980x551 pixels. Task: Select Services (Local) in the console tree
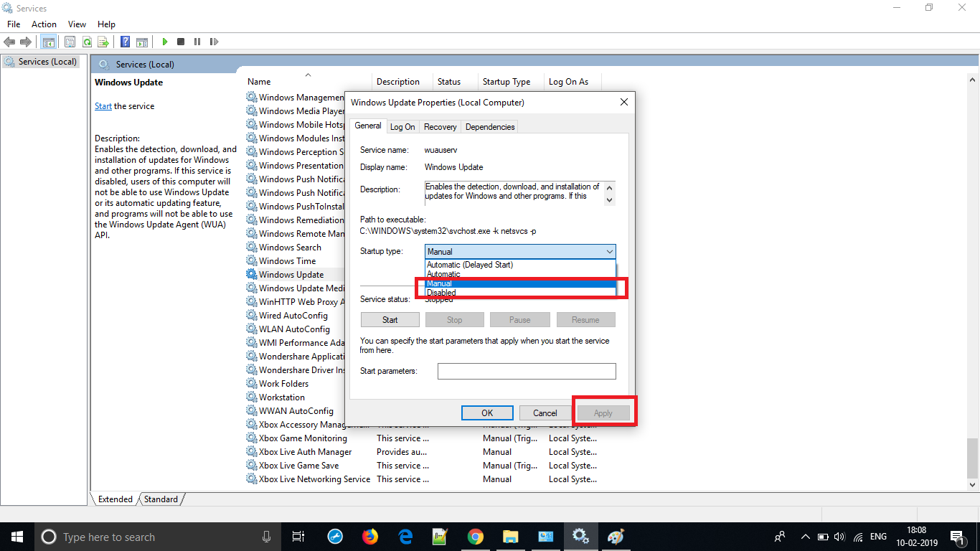[x=41, y=62]
